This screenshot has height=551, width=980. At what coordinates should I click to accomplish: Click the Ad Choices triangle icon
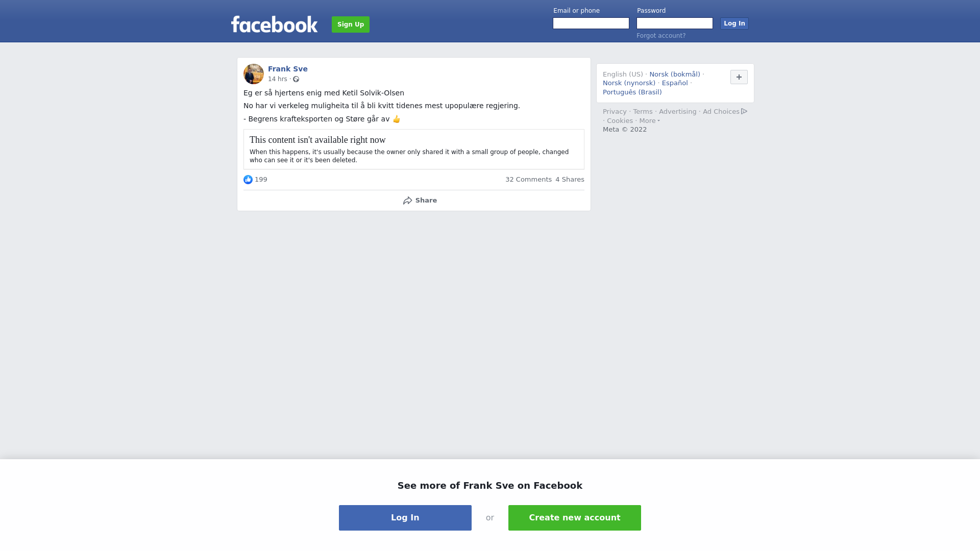coord(744,111)
